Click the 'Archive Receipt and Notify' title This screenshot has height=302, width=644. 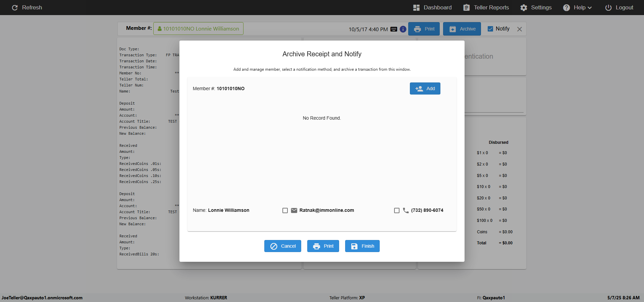322,54
